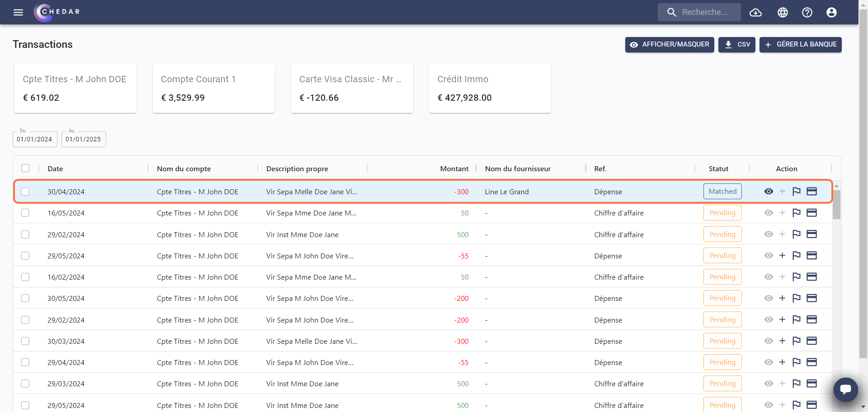Click the Ref. column header
The width and height of the screenshot is (868, 412).
600,169
